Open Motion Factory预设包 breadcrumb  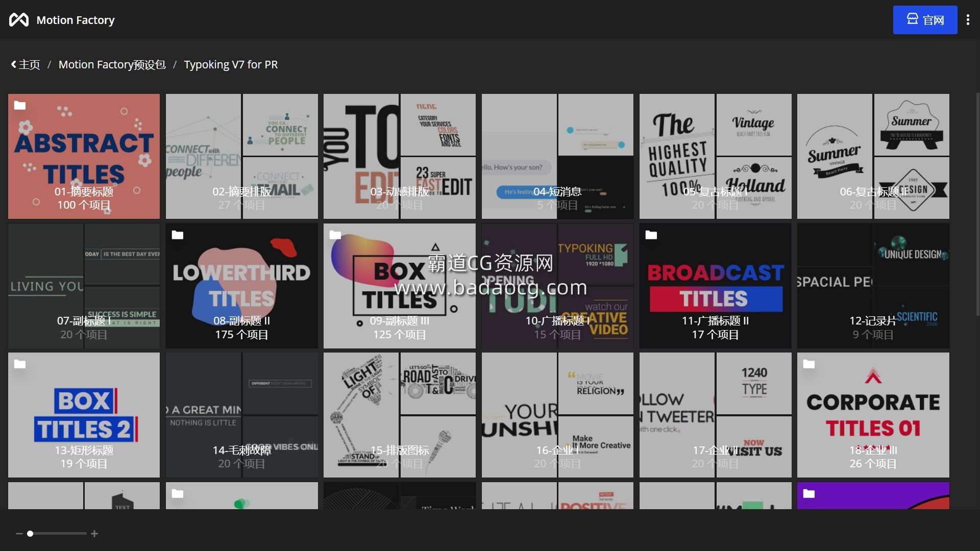(x=112, y=65)
